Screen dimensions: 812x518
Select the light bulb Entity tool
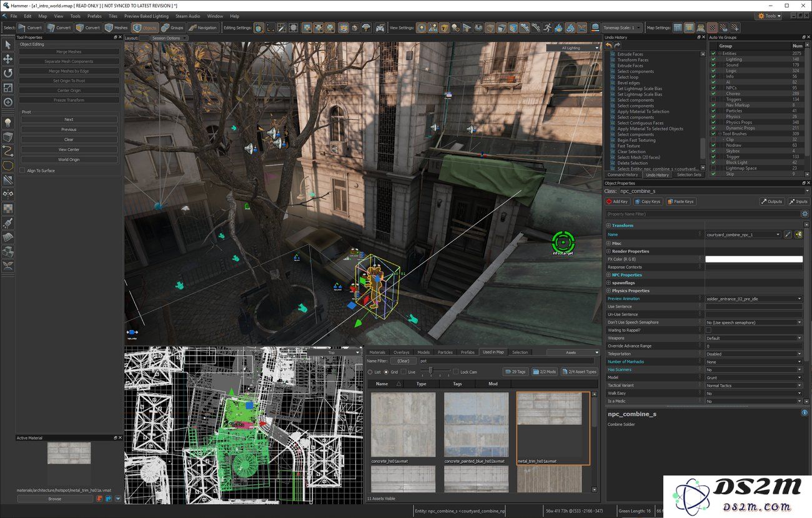[8, 122]
